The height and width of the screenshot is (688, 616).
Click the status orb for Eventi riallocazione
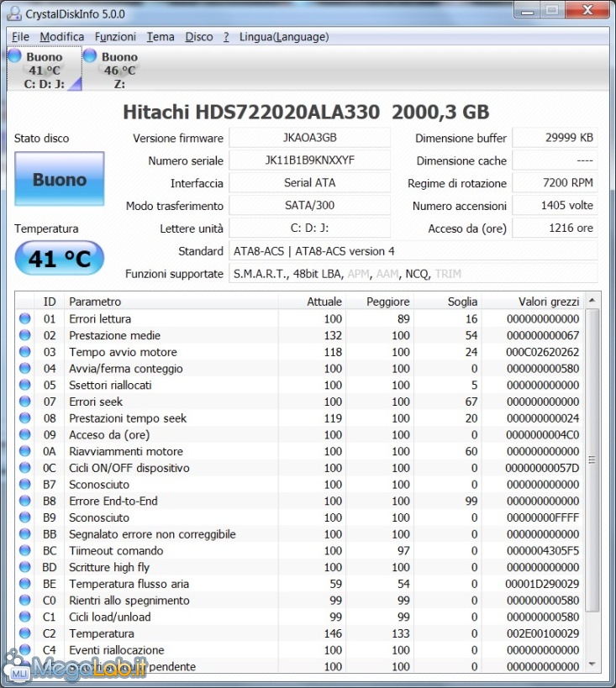pos(25,649)
